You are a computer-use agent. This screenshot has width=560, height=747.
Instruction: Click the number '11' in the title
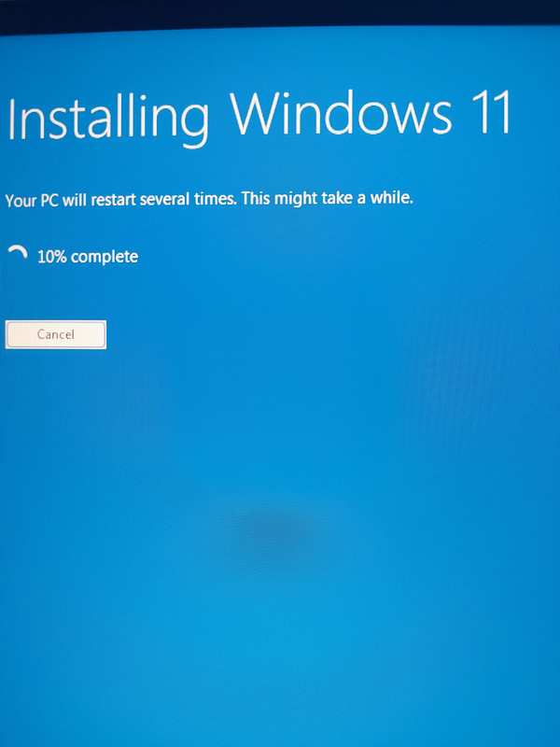click(492, 112)
